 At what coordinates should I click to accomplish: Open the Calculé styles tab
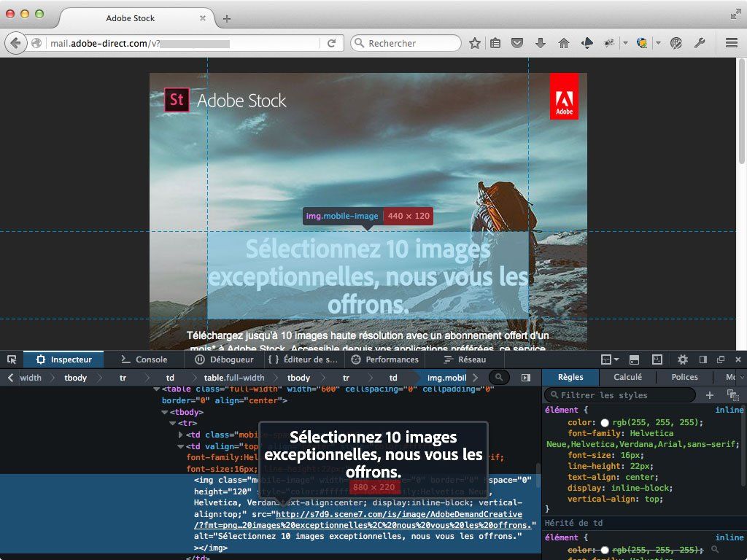pos(627,377)
